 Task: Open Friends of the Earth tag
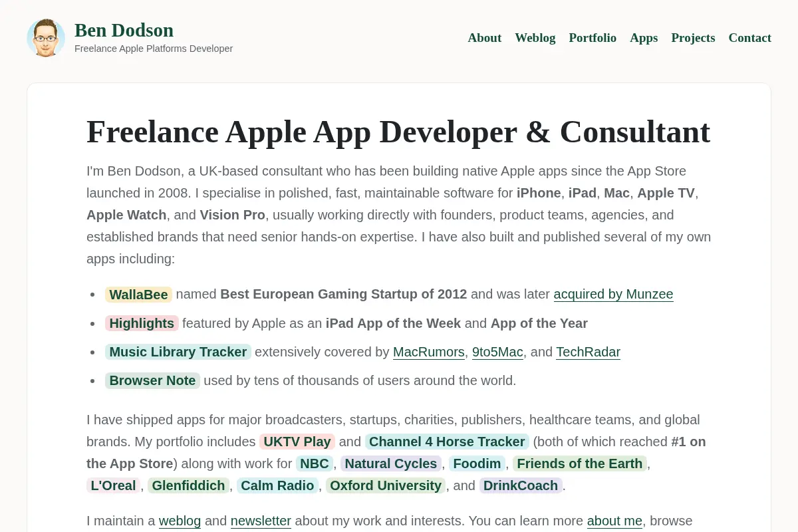580,464
